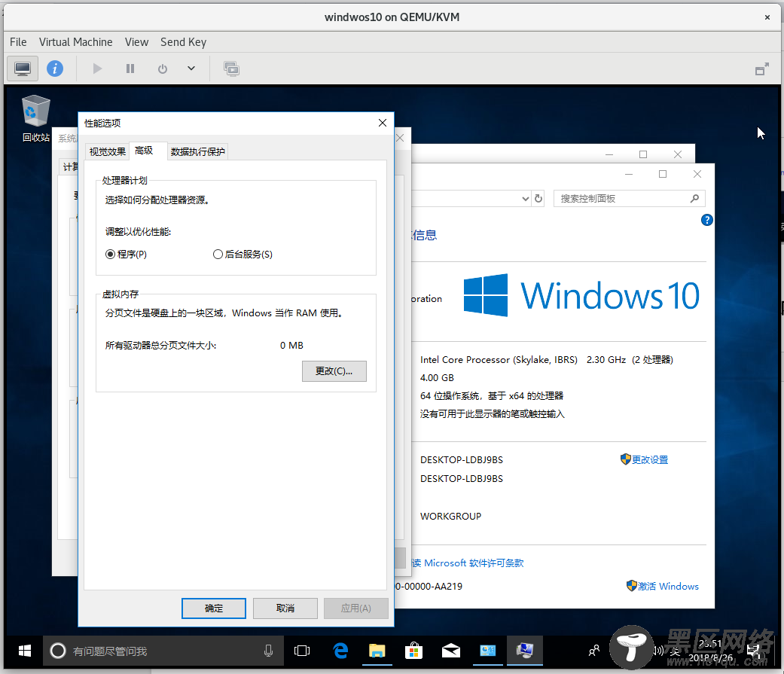Screen dimensions: 784x674
Task: Refresh the control panel address bar
Action: (x=538, y=199)
